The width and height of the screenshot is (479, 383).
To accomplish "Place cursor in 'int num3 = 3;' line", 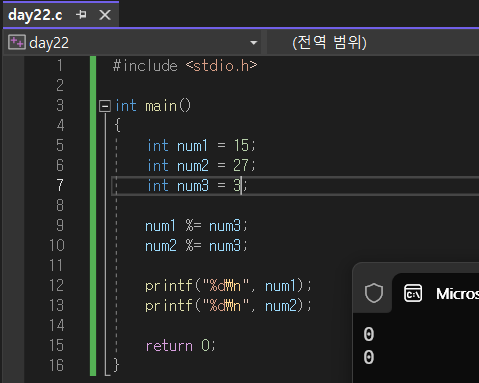I will 197,186.
